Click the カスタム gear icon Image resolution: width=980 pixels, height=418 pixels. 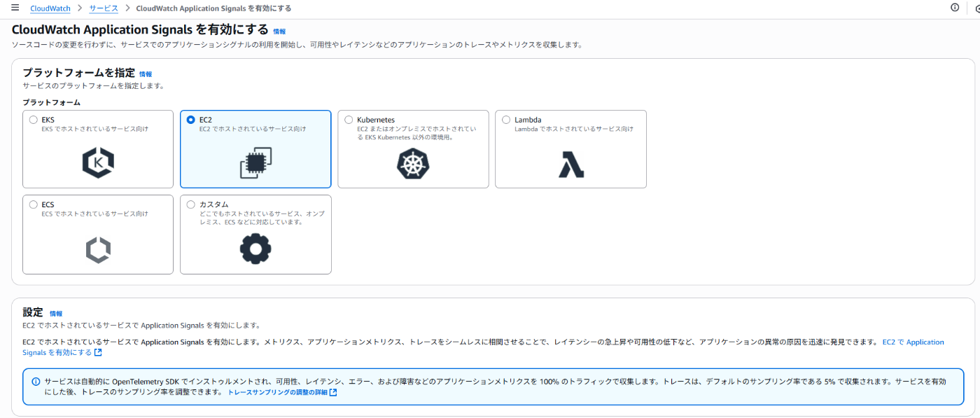click(255, 248)
